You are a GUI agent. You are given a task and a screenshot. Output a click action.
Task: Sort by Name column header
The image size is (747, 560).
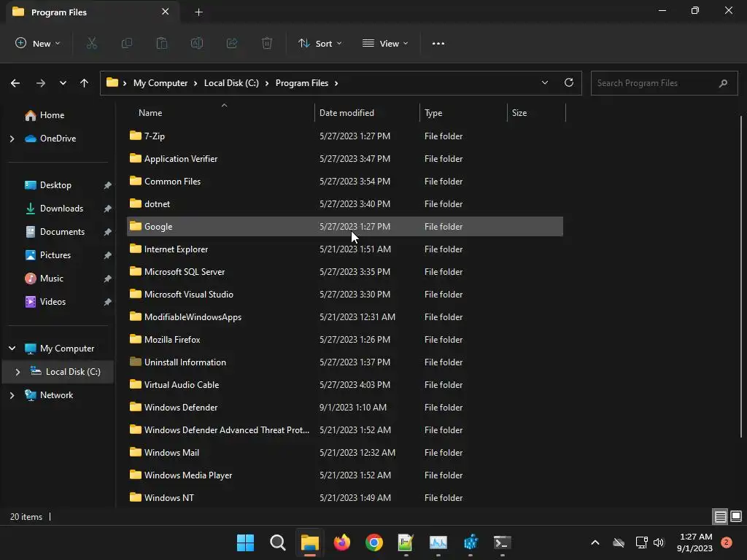(x=150, y=113)
